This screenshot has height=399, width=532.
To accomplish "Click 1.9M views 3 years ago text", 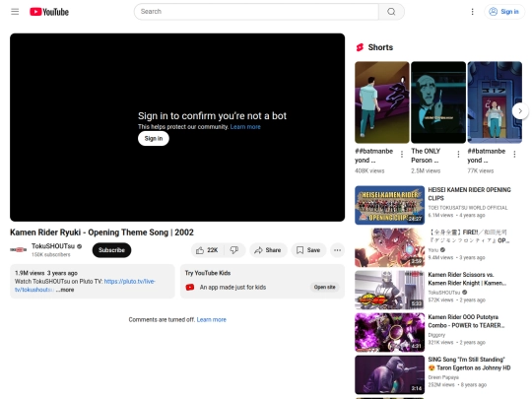I will (46, 273).
